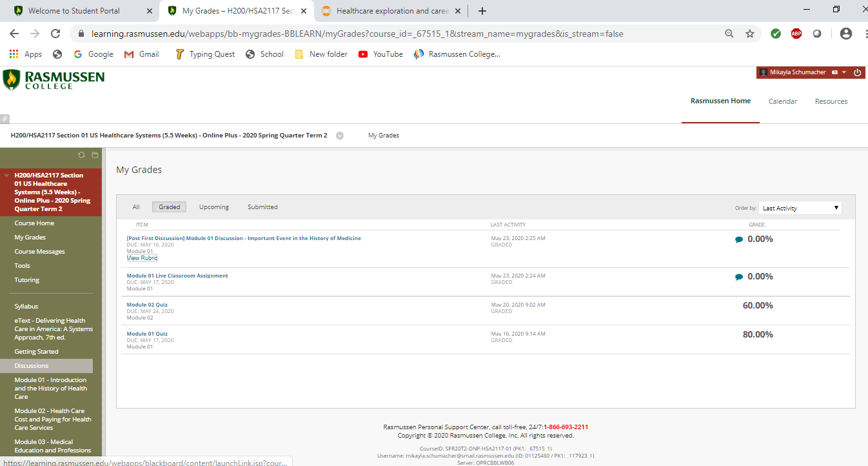This screenshot has width=868, height=466.
Task: Open the Resources page
Action: pos(831,101)
